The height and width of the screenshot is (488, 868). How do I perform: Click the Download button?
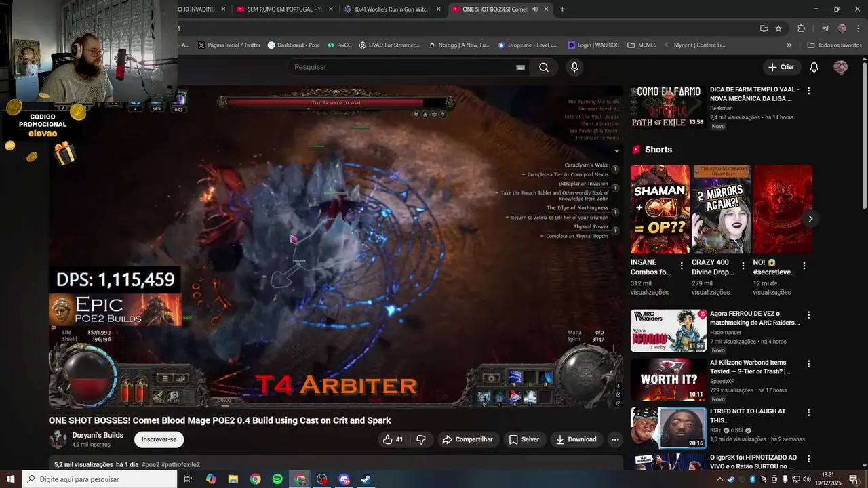(x=576, y=439)
